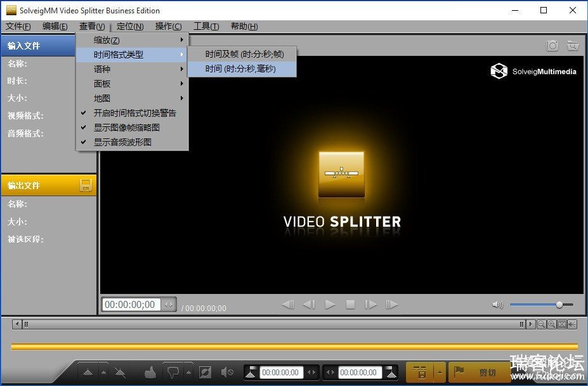Open the 编辑(E) menu

click(55, 26)
